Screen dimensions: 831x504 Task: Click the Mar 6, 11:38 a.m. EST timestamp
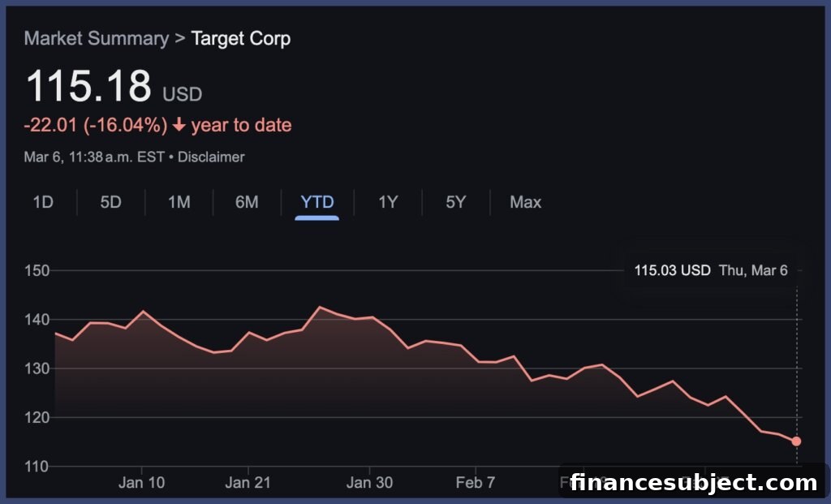(x=94, y=157)
